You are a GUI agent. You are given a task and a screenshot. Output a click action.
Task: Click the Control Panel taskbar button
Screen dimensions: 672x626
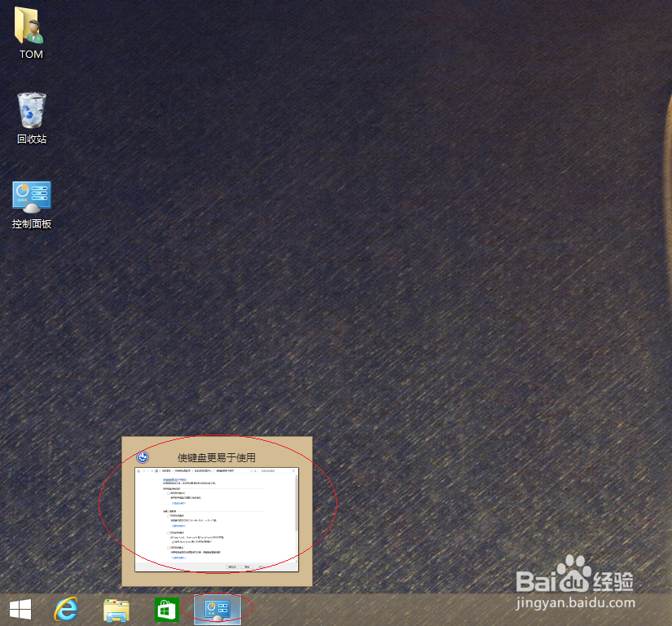(217, 609)
